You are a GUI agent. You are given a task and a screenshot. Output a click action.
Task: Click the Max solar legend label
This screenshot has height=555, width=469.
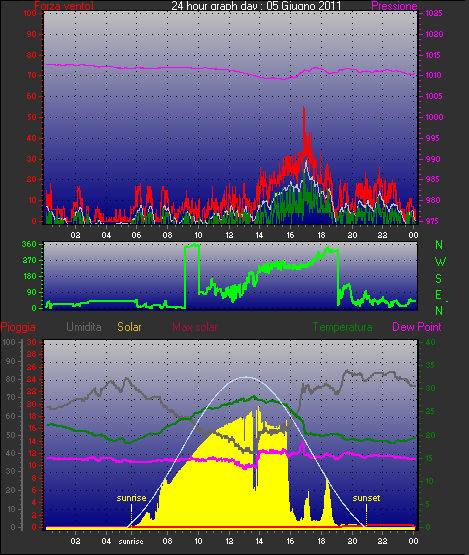pos(195,327)
